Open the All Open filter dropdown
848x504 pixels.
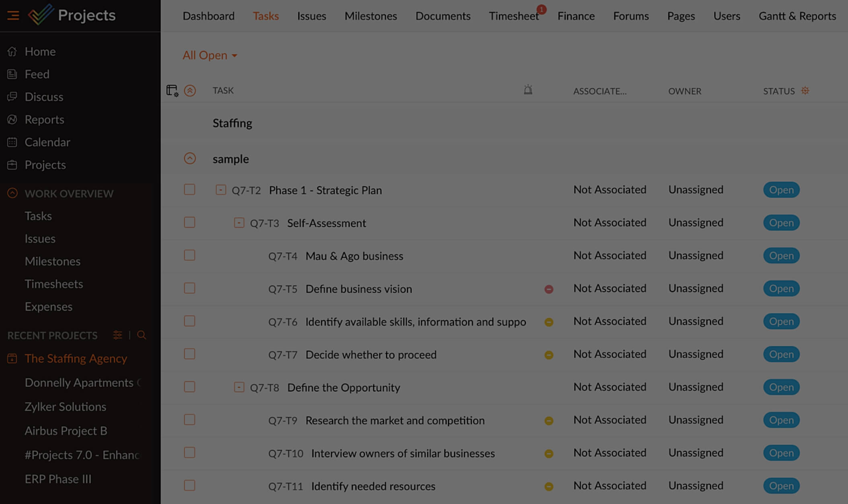(x=210, y=55)
